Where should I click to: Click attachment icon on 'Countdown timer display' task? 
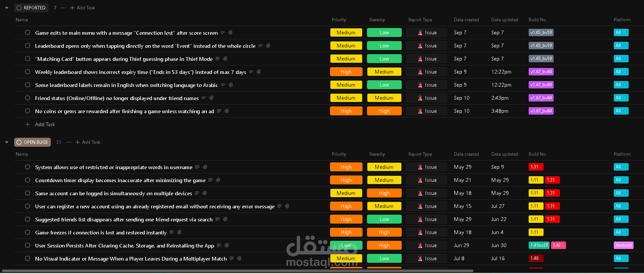coord(218,180)
